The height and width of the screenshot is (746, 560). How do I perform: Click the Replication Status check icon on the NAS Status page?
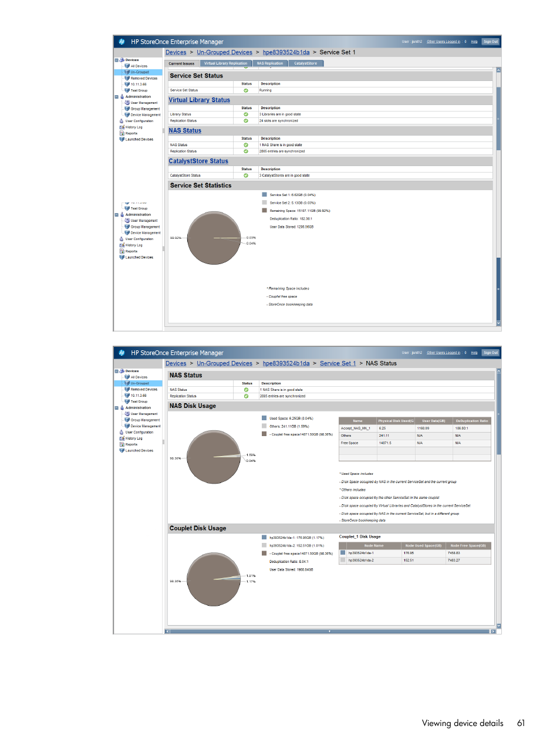[x=246, y=396]
